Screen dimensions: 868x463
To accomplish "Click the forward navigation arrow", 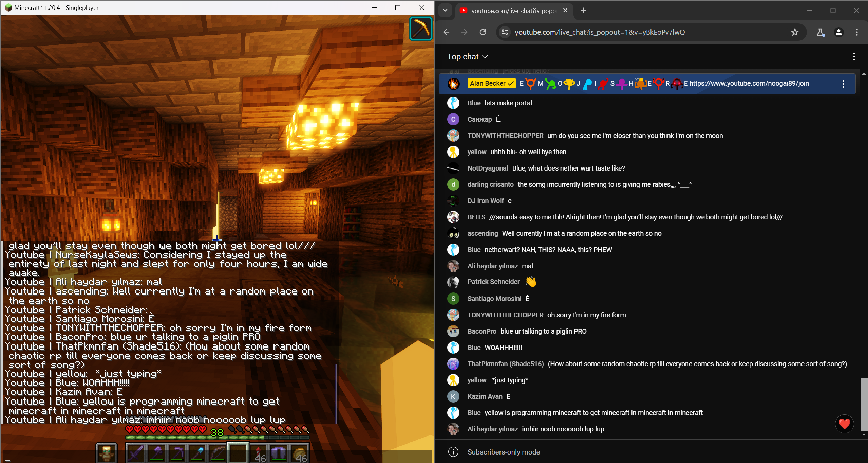I will [x=464, y=32].
